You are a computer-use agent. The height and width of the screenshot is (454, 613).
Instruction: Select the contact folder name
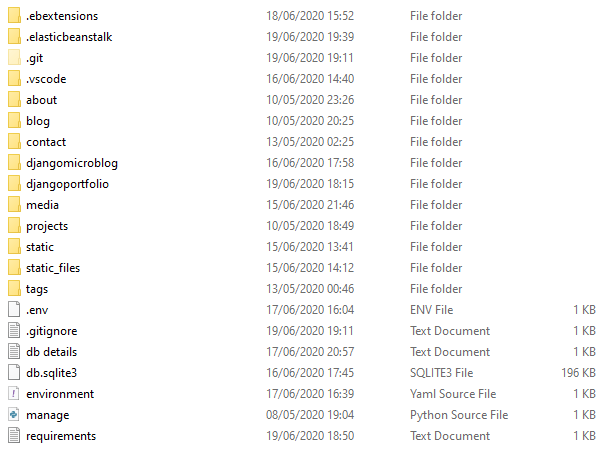tap(46, 142)
